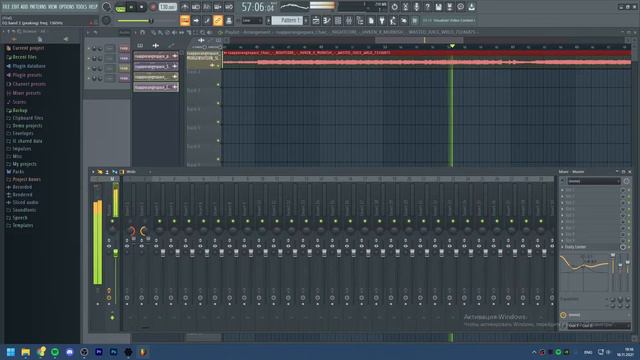Toggle the metronome icon
Viewport: 640px width, 360px height.
click(x=185, y=7)
